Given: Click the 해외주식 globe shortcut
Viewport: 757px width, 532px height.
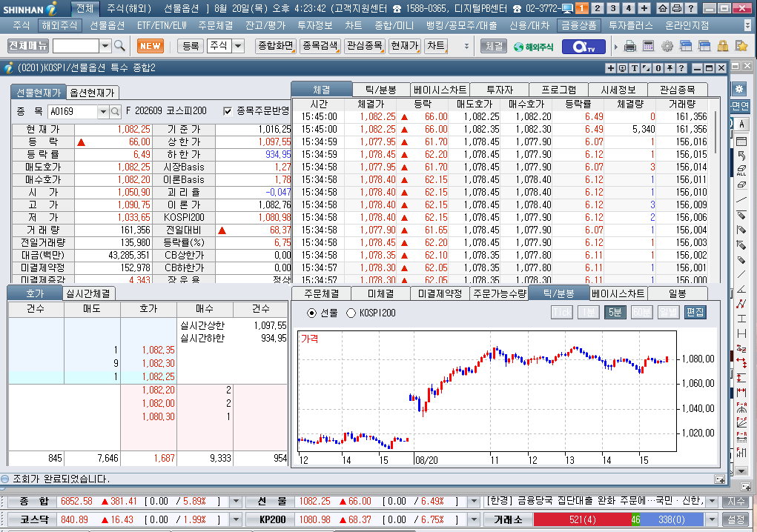Looking at the screenshot, I should click(533, 47).
